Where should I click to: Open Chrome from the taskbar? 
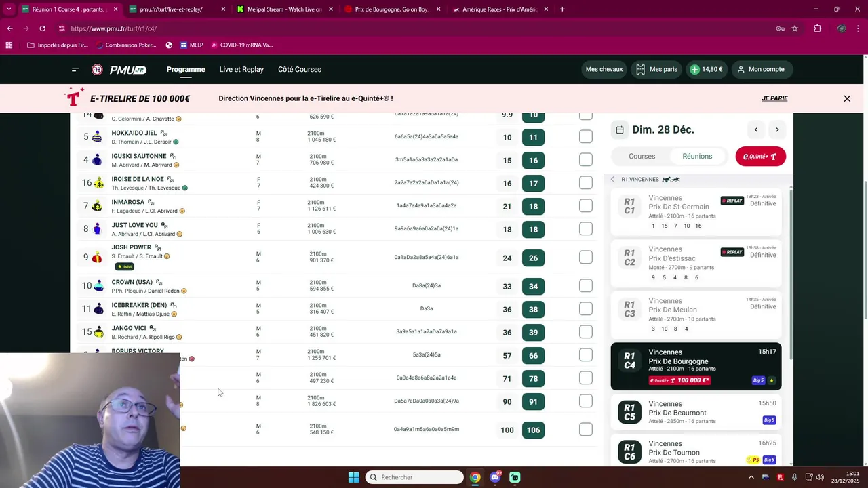475,477
